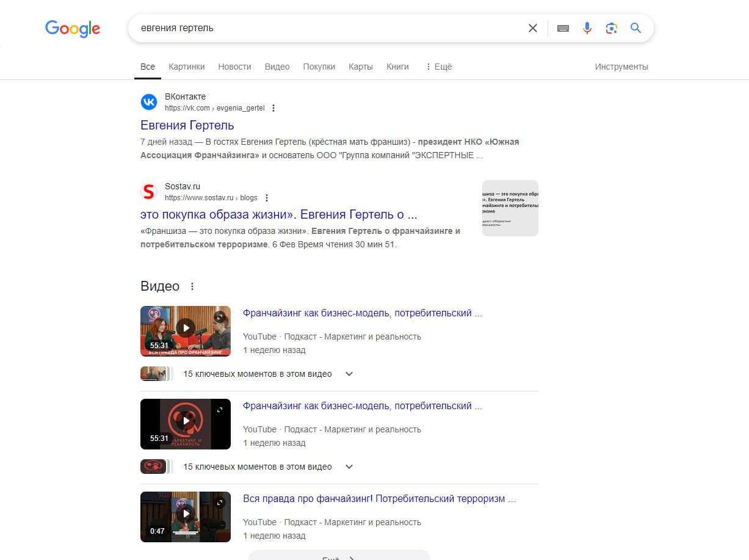Click small red key-moments thumbnail under second video
The image size is (749, 560).
coord(154,467)
